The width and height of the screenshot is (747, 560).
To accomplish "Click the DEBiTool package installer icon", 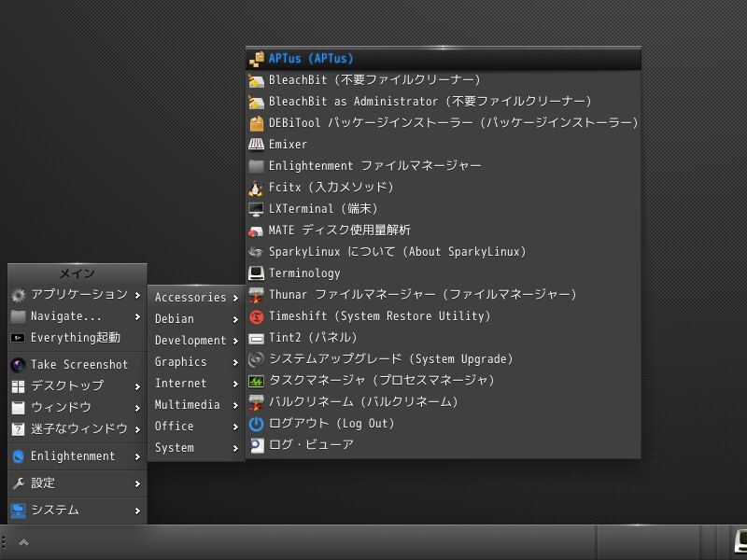I will click(256, 123).
